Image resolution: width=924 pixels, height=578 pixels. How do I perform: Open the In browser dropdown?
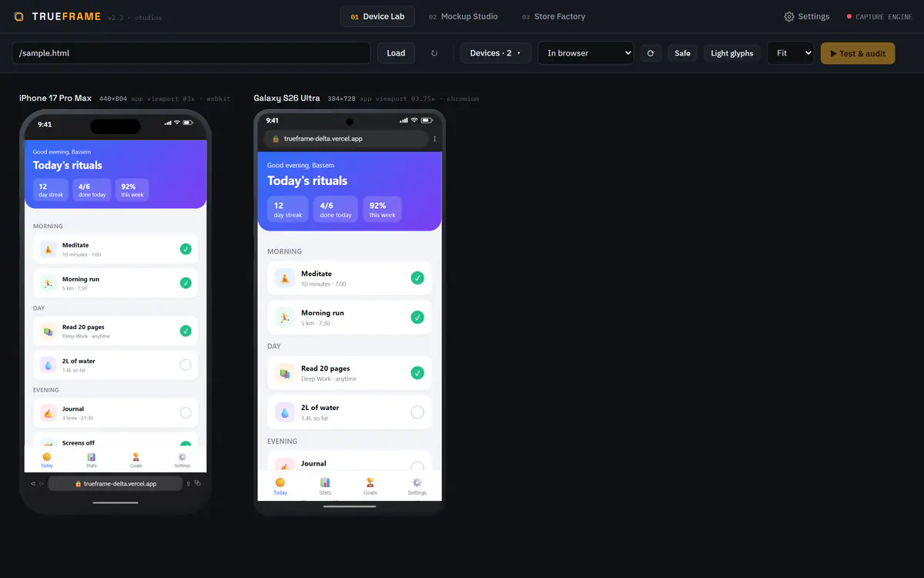click(586, 53)
